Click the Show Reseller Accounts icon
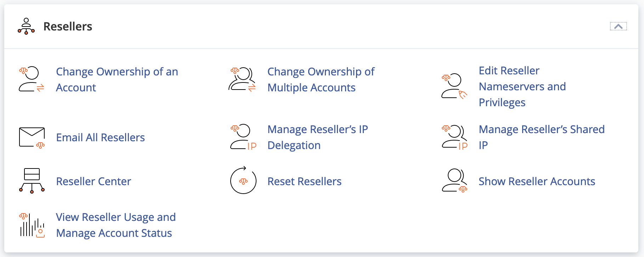Viewport: 644px width, 257px height. 454,181
